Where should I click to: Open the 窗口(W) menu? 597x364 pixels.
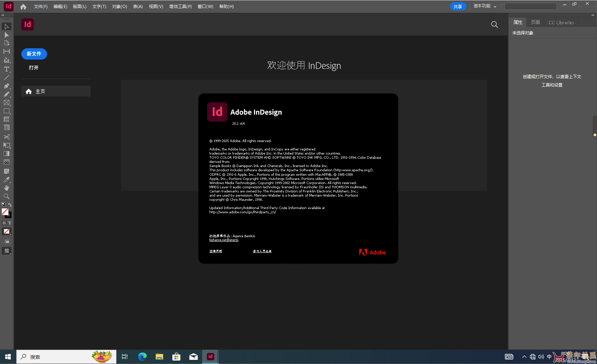[205, 7]
